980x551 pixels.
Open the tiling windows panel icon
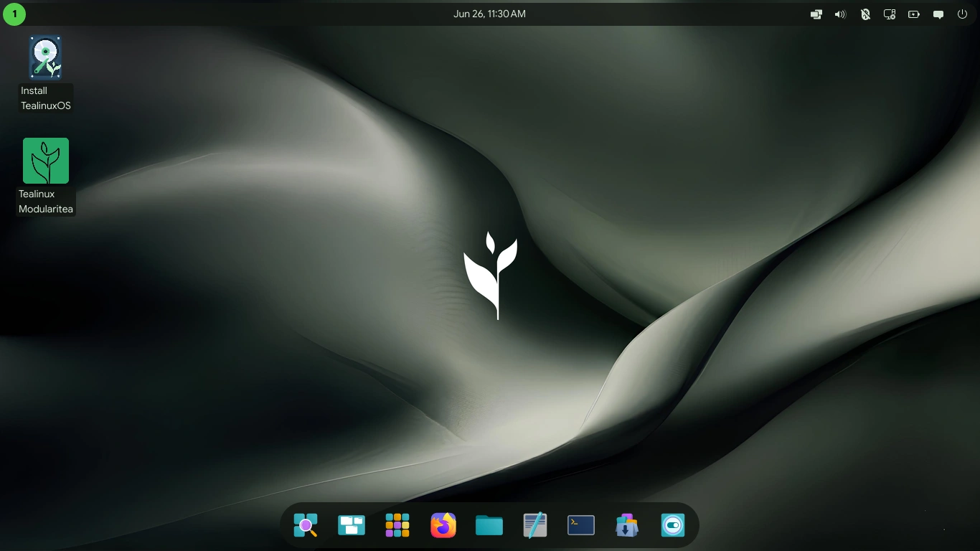(x=816, y=14)
